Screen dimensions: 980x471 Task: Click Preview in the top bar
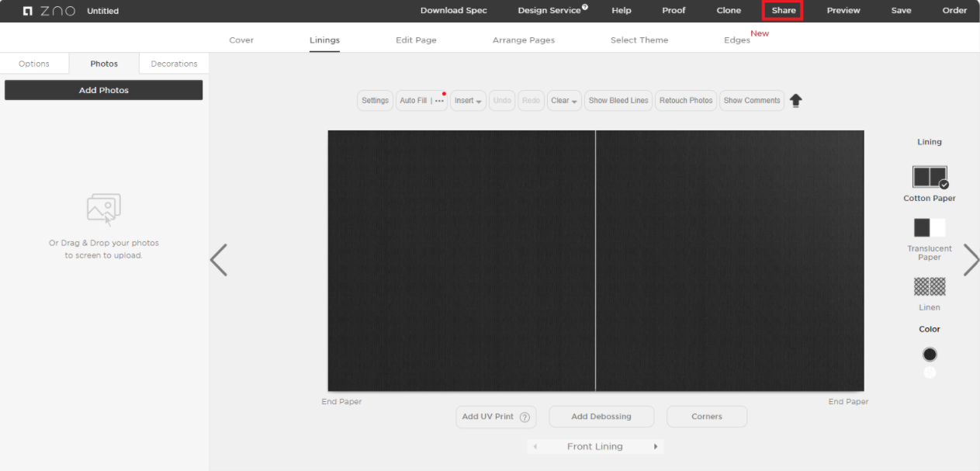(843, 11)
